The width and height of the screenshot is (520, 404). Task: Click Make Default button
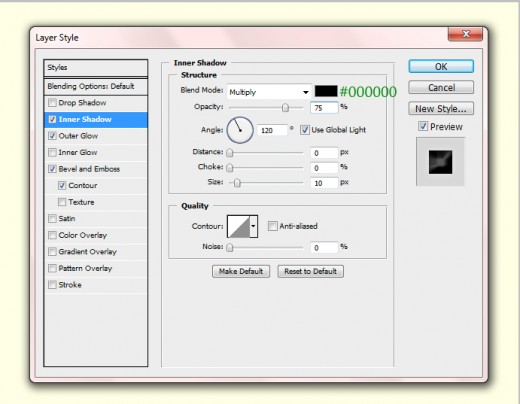pyautogui.click(x=241, y=271)
